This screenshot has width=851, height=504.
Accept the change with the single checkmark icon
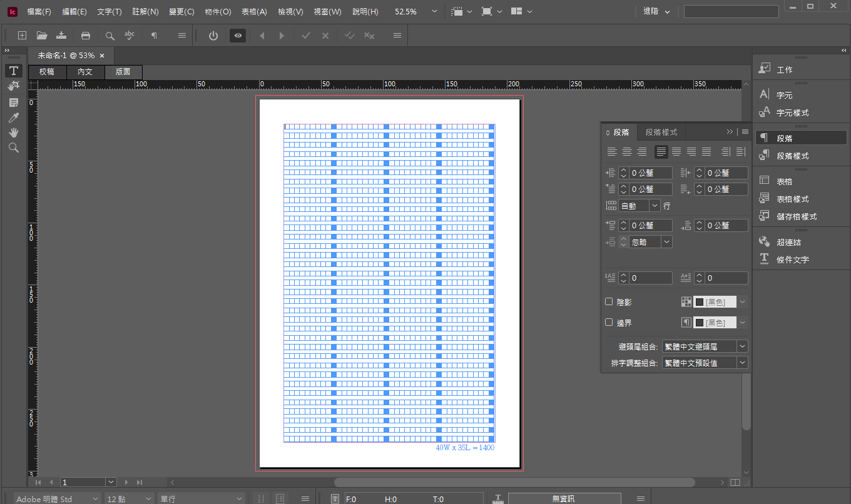click(306, 36)
